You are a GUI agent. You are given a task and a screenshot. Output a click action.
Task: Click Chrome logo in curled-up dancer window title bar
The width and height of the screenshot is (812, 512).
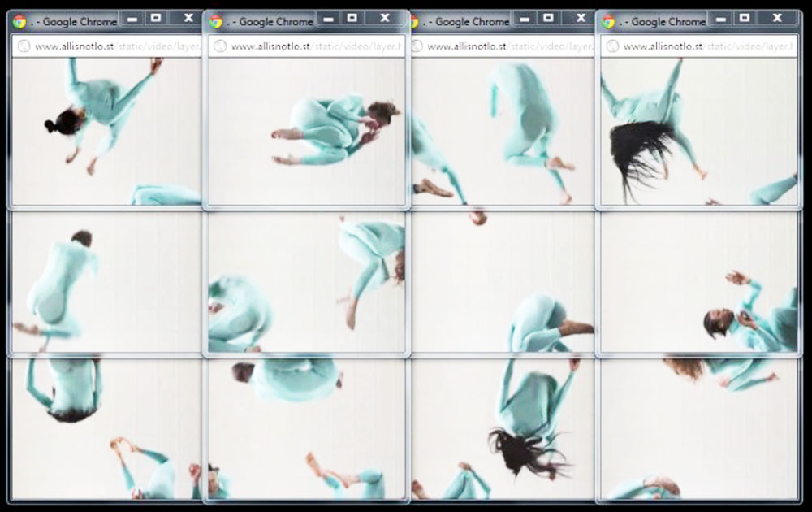(x=216, y=22)
